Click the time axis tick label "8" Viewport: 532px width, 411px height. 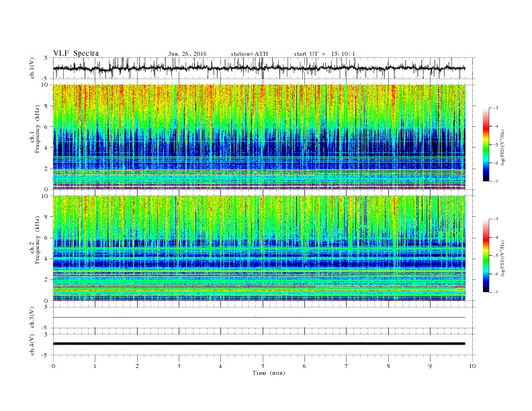[x=388, y=366]
